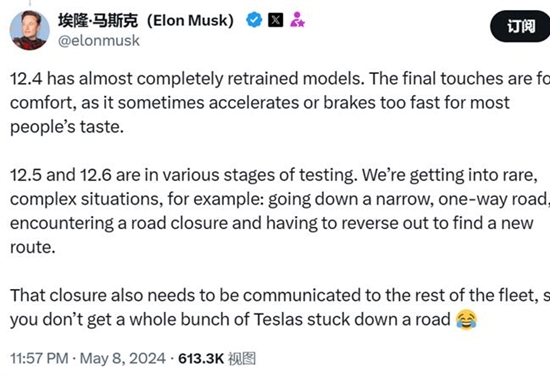Click the blue verified checkmark badge
The image size is (550, 378).
coord(254,20)
